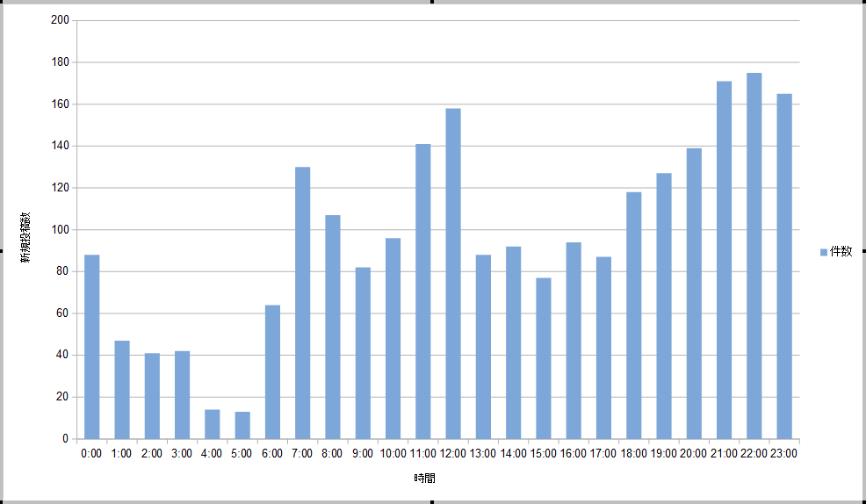Select the 3:00 bar in the chart
Image resolution: width=866 pixels, height=504 pixels.
pos(183,395)
